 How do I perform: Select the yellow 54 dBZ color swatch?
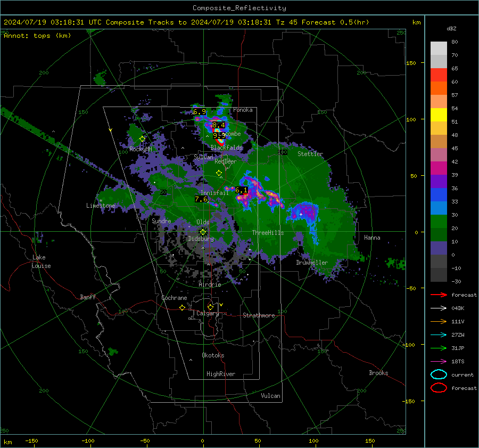(439, 115)
